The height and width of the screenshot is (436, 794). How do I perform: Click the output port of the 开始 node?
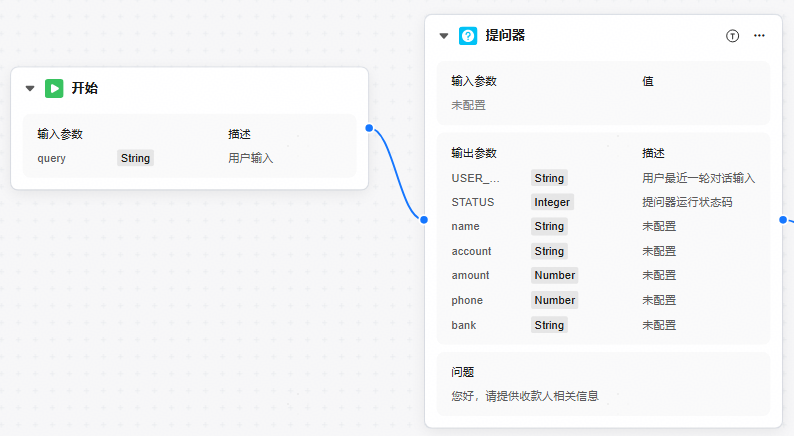[x=369, y=128]
